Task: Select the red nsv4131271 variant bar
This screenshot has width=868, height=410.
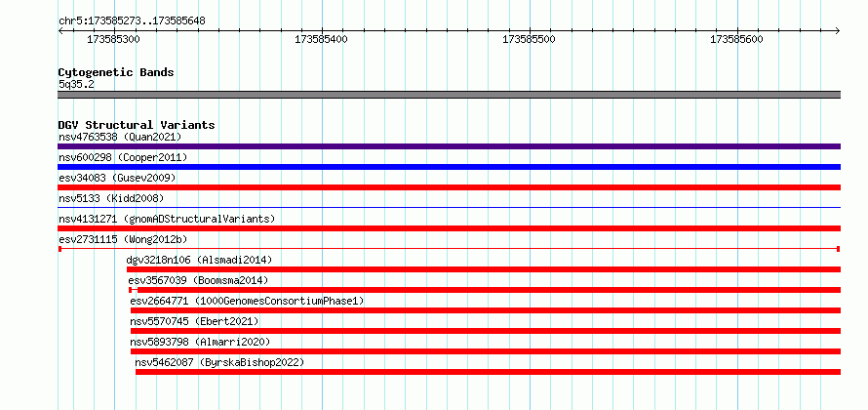Action: click(x=449, y=228)
